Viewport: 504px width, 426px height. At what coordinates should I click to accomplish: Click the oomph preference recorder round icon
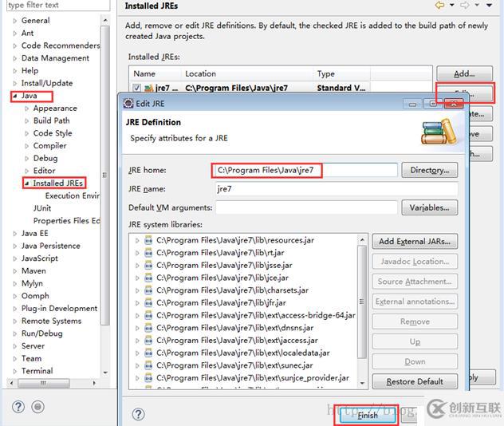point(38,407)
